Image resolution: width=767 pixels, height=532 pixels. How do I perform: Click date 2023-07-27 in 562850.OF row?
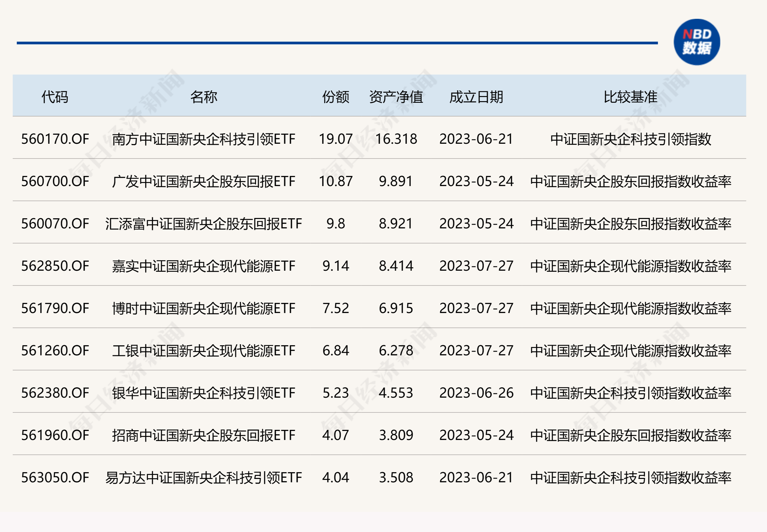(476, 266)
